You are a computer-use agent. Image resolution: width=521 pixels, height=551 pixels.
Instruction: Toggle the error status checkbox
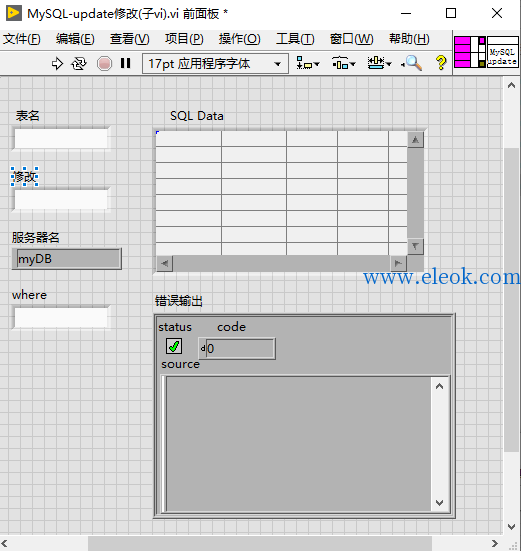point(174,346)
